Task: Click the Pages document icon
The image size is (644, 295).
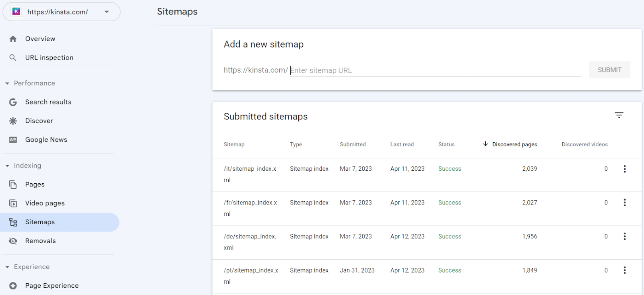Action: click(x=13, y=184)
